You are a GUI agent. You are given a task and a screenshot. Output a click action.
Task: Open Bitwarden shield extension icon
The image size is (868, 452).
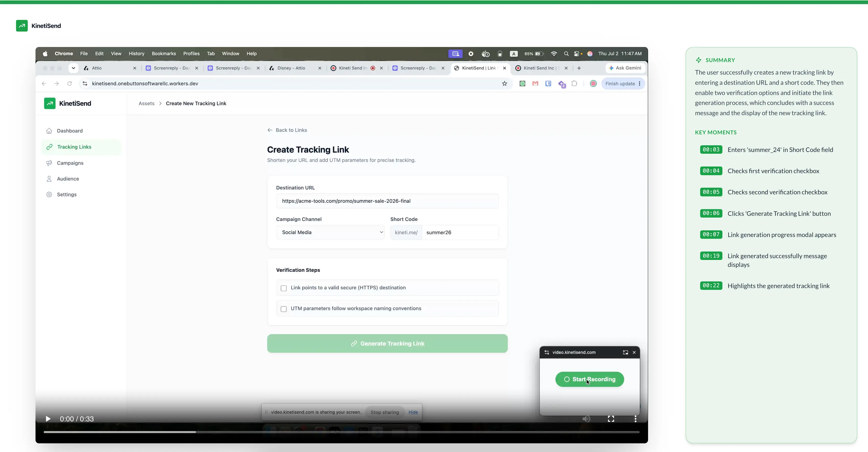[548, 84]
